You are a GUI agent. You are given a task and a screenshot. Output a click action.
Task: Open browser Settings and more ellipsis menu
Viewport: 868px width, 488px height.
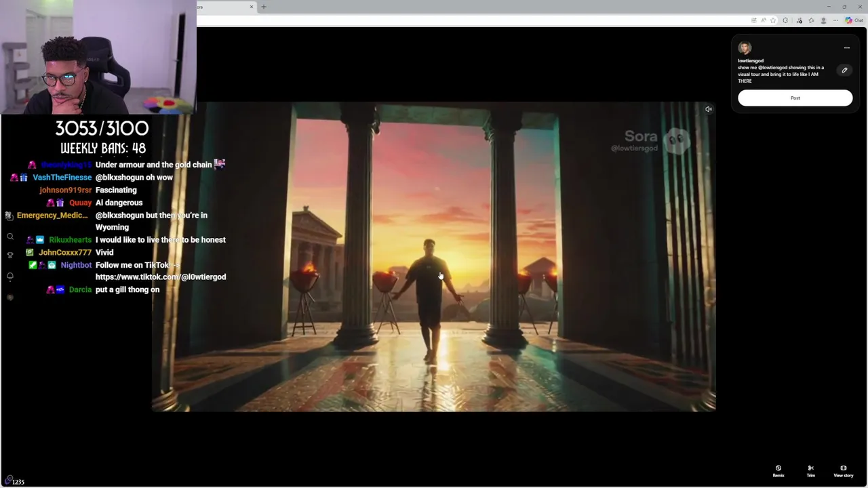click(x=835, y=20)
